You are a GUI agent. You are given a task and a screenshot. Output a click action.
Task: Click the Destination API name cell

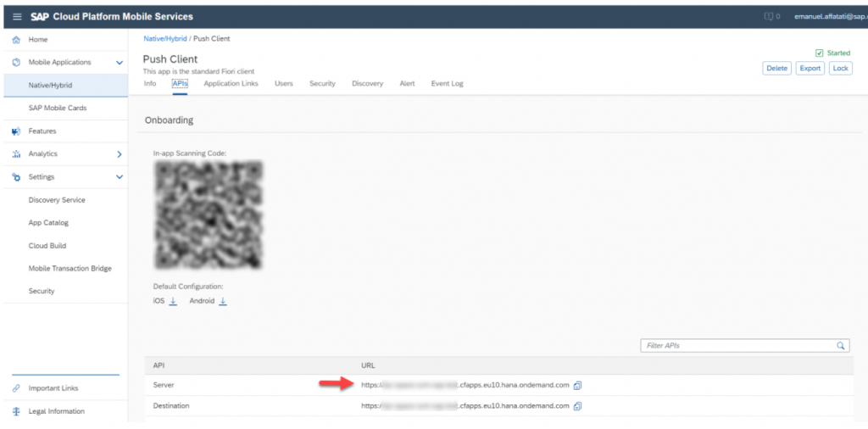tap(171, 406)
